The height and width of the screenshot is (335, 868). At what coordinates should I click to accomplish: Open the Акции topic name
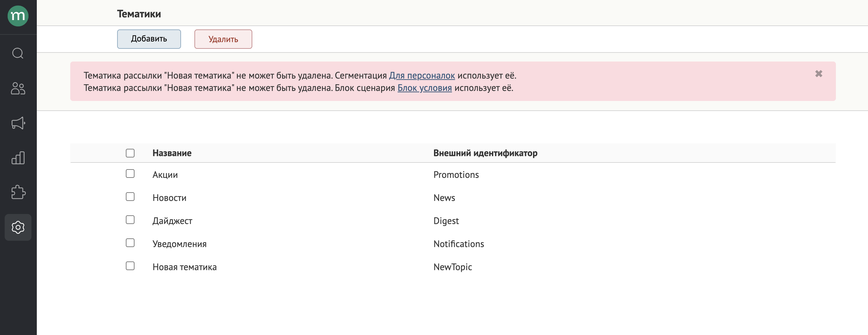click(x=165, y=175)
